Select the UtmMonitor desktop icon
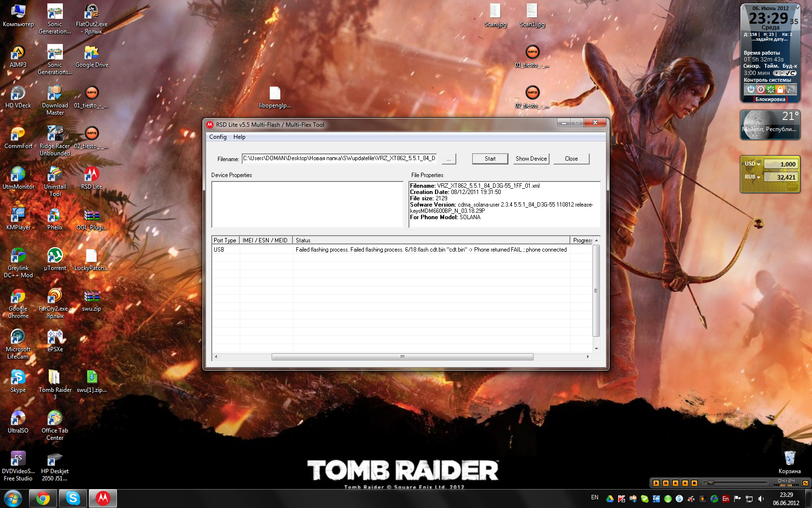Screen dimensions: 812x508 pyautogui.click(x=18, y=179)
